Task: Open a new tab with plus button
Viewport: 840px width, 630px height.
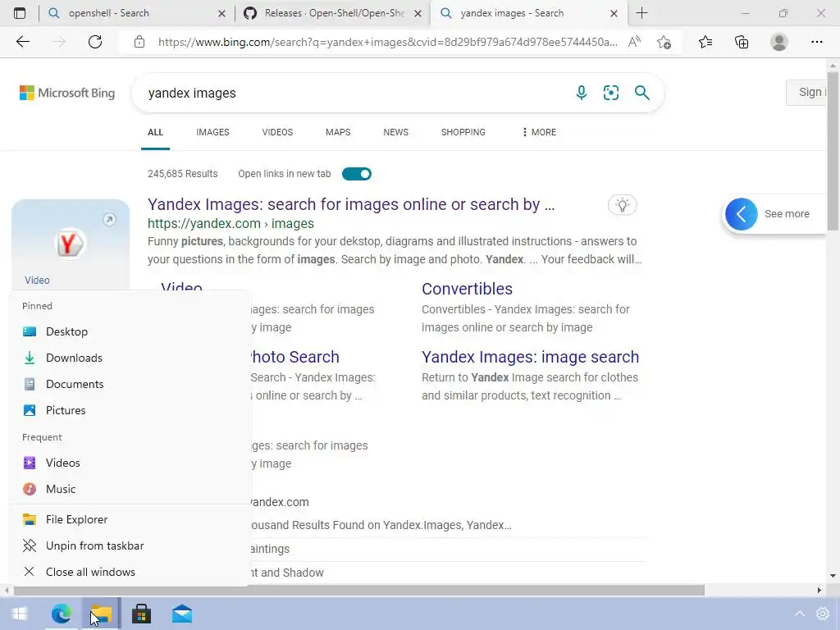Action: pyautogui.click(x=641, y=13)
